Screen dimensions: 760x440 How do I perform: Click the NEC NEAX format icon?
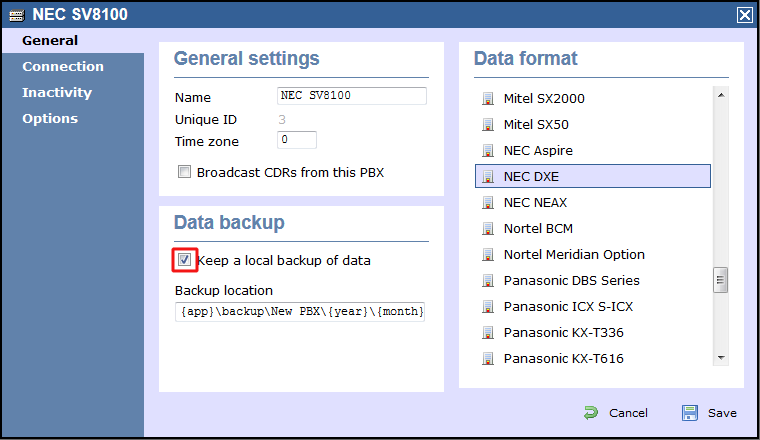(488, 203)
